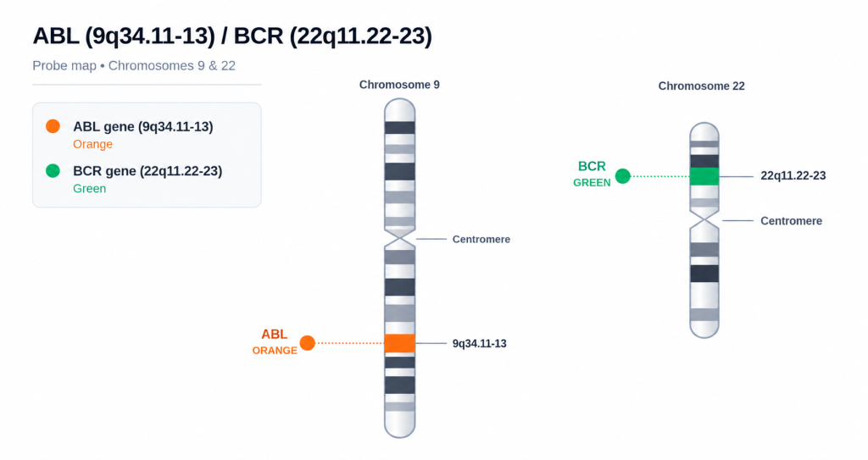Viewport: 868px width, 460px height.
Task: Click the Centromere label beside chromosome 22
Action: [x=791, y=221]
